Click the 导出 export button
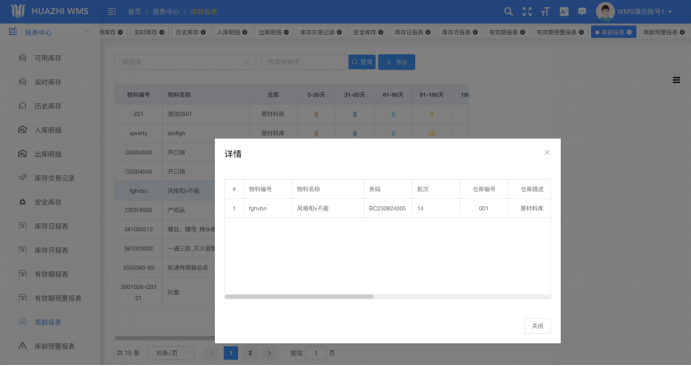The width and height of the screenshot is (691, 366). pos(396,62)
